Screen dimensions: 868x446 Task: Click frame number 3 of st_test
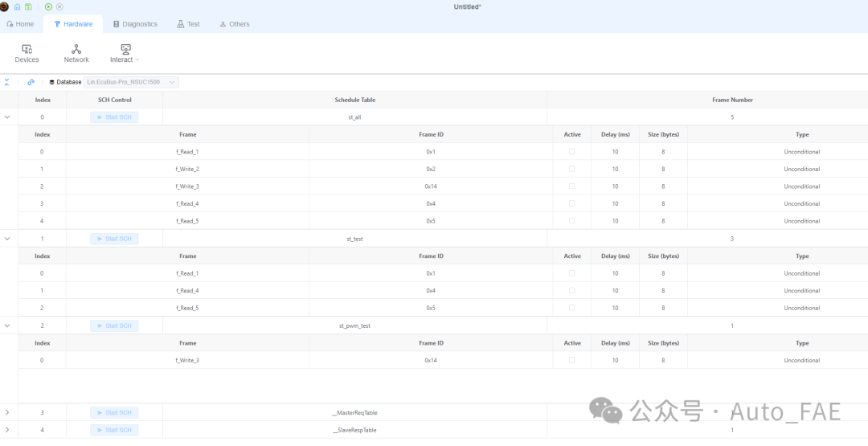point(732,239)
